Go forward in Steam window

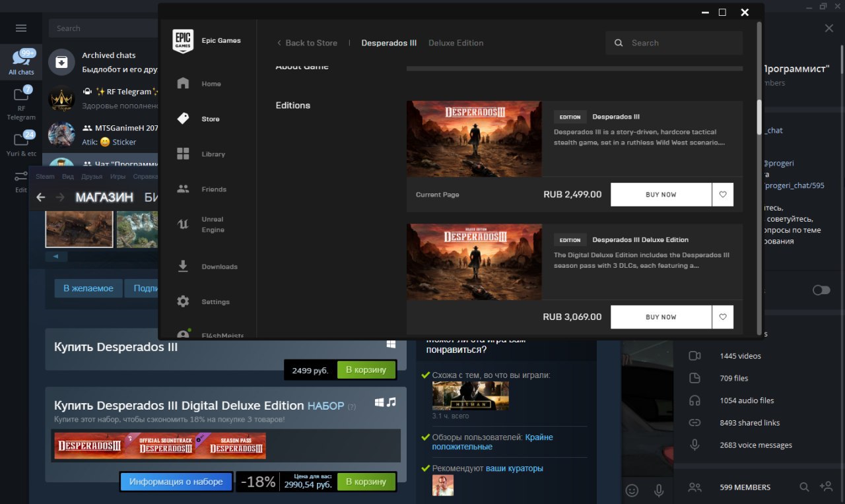point(60,197)
